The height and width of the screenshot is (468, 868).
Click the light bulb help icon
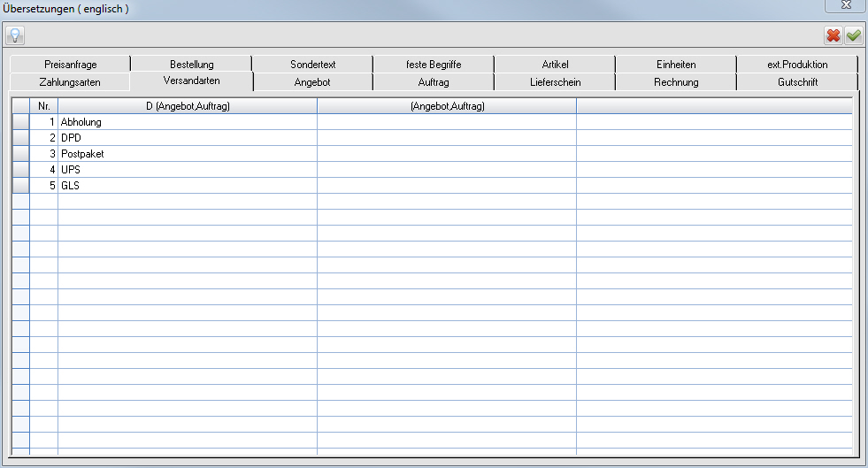point(15,35)
